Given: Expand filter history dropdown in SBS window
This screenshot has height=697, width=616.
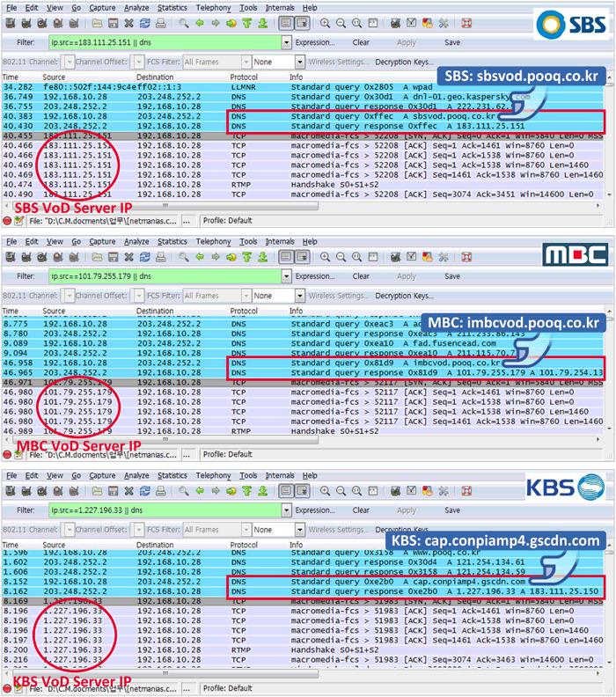Looking at the screenshot, I should tap(287, 42).
